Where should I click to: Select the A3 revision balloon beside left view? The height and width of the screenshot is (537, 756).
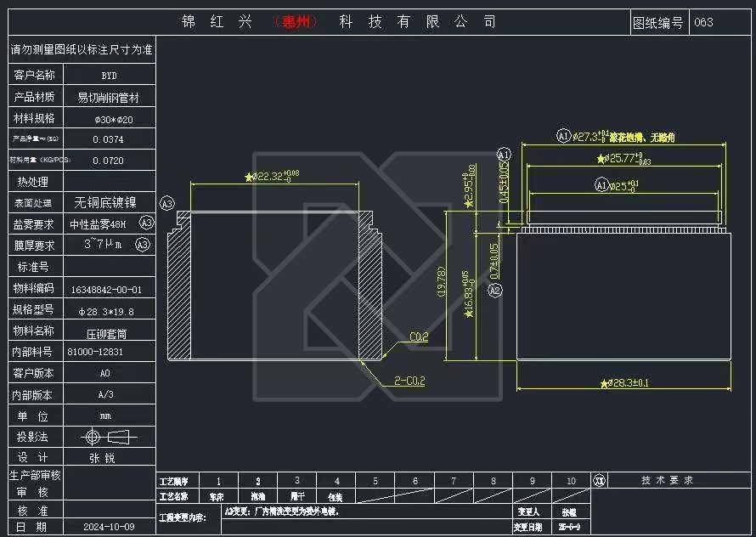point(167,203)
